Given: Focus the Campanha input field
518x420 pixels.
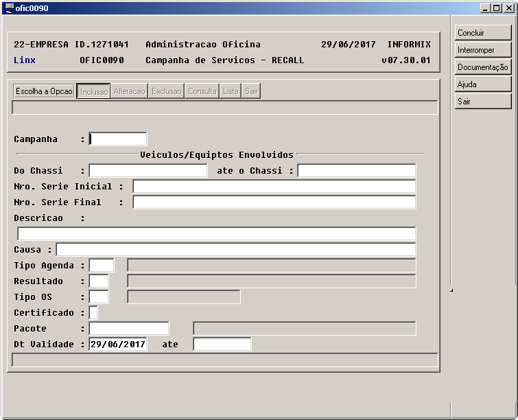Looking at the screenshot, I should tap(118, 139).
